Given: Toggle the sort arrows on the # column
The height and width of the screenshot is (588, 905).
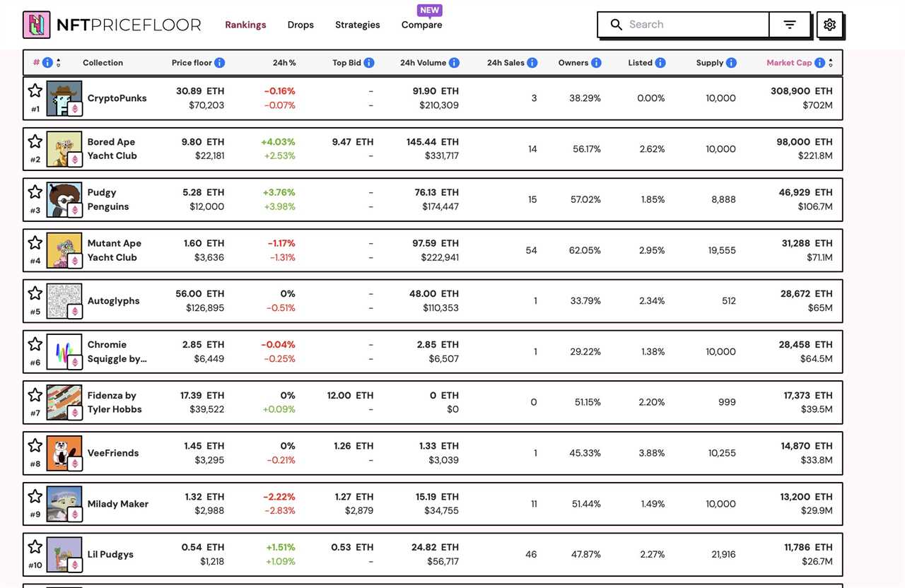Looking at the screenshot, I should 58,62.
